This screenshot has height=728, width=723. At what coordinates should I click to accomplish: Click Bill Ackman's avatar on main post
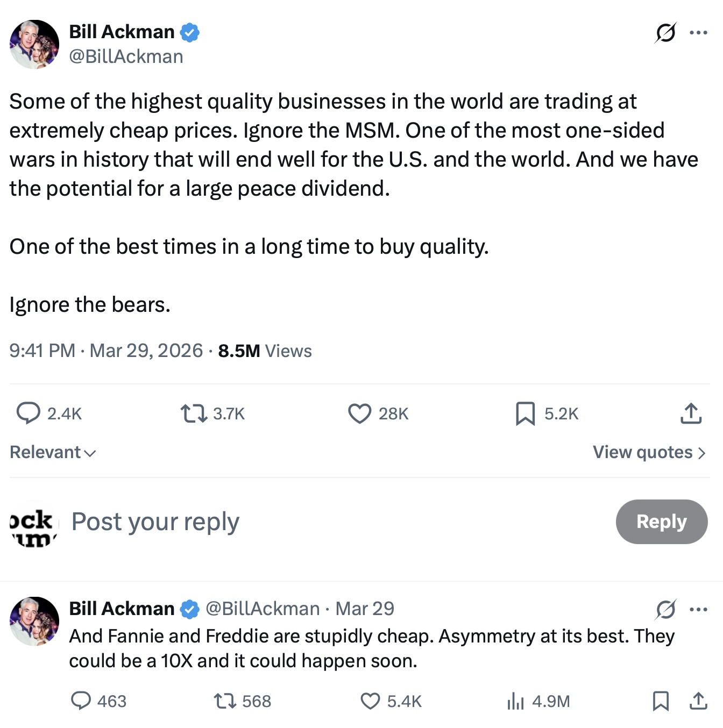click(34, 45)
